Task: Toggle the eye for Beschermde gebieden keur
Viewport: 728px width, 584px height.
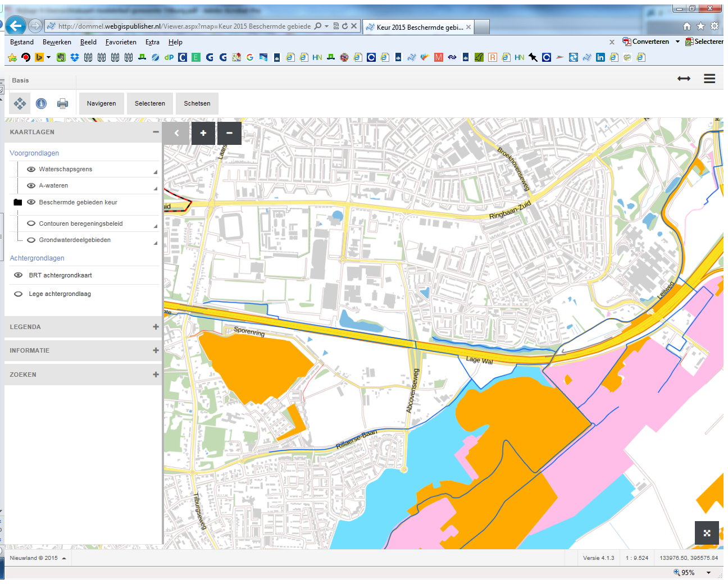Action: point(31,202)
